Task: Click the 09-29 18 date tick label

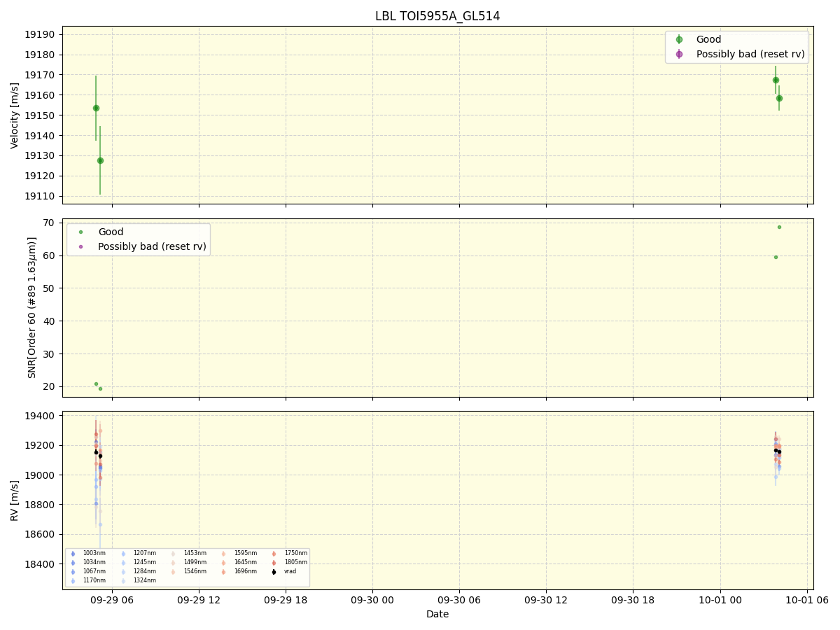Action: point(286,599)
